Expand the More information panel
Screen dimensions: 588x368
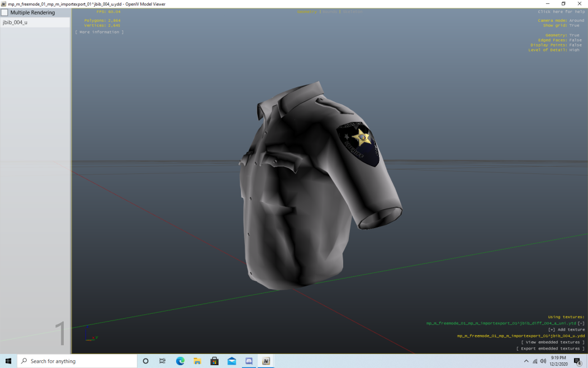tap(99, 32)
